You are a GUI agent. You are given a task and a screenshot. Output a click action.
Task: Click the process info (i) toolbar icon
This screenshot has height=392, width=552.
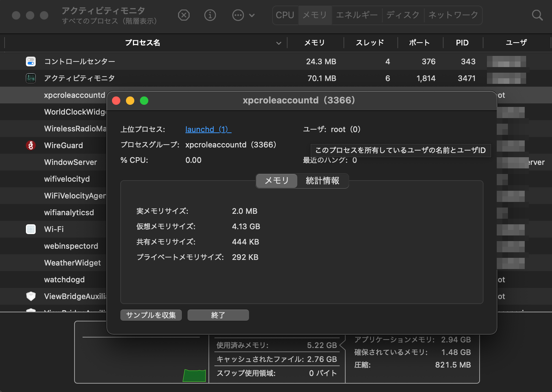[x=210, y=15]
